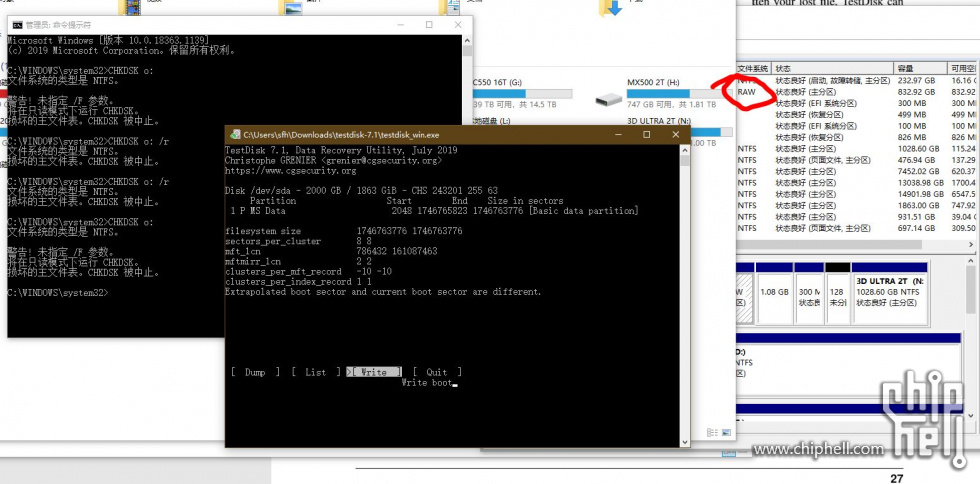Image resolution: width=980 pixels, height=484 pixels.
Task: Select the 300 MB EFI partition row
Action: (x=856, y=103)
